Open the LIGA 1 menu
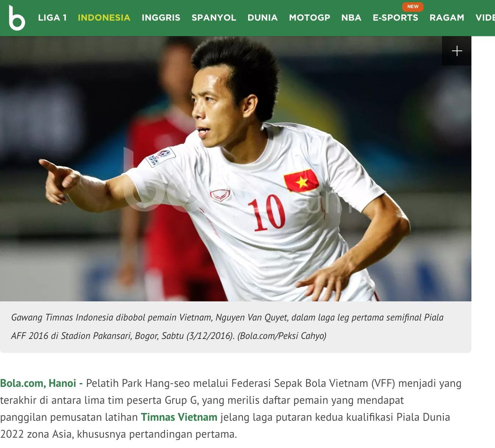The width and height of the screenshot is (495, 448). (52, 18)
